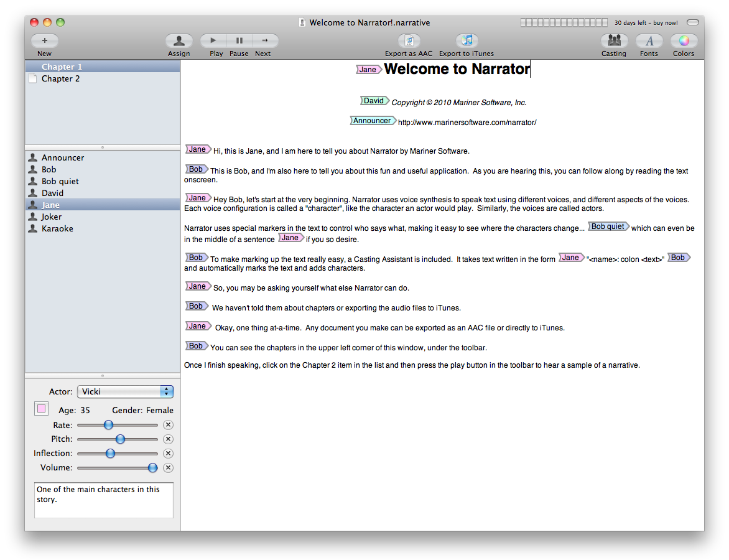Reset the Rate slider with its X button
729x560 pixels.
pos(169,425)
